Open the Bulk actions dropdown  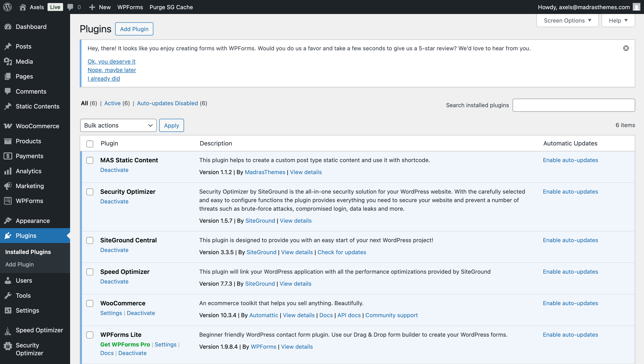pos(118,125)
